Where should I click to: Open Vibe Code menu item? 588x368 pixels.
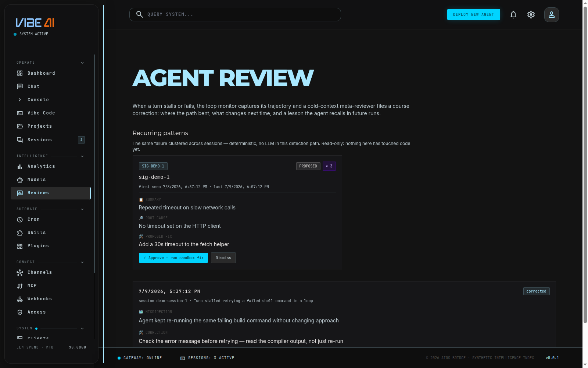click(x=51, y=113)
